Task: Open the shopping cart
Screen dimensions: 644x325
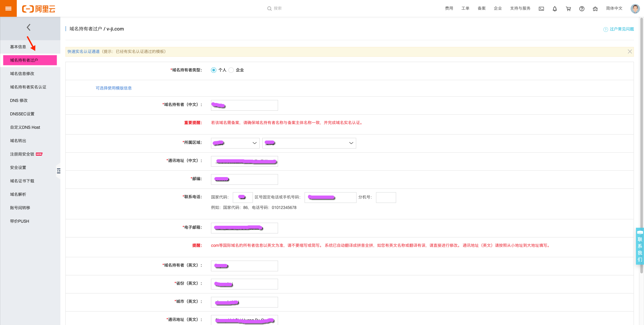Action: (568, 9)
